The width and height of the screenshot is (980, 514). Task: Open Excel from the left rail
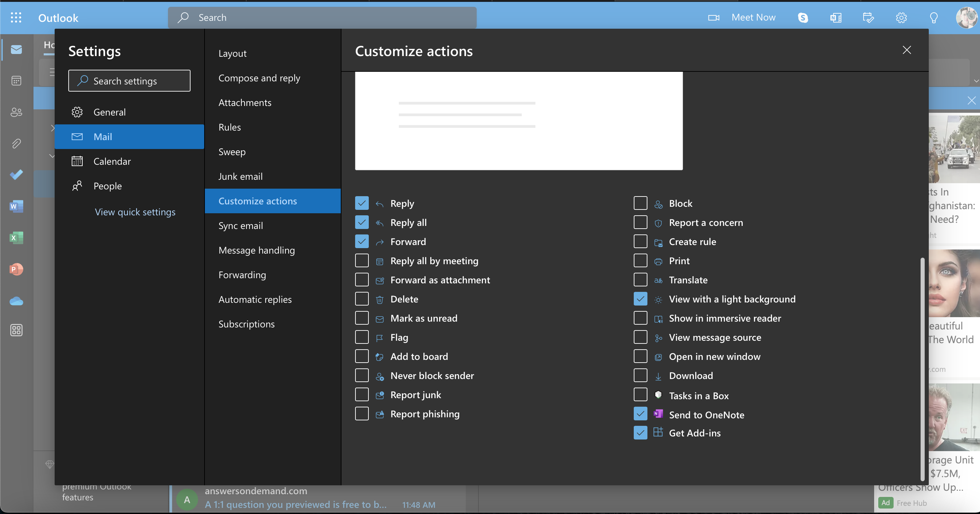click(16, 238)
